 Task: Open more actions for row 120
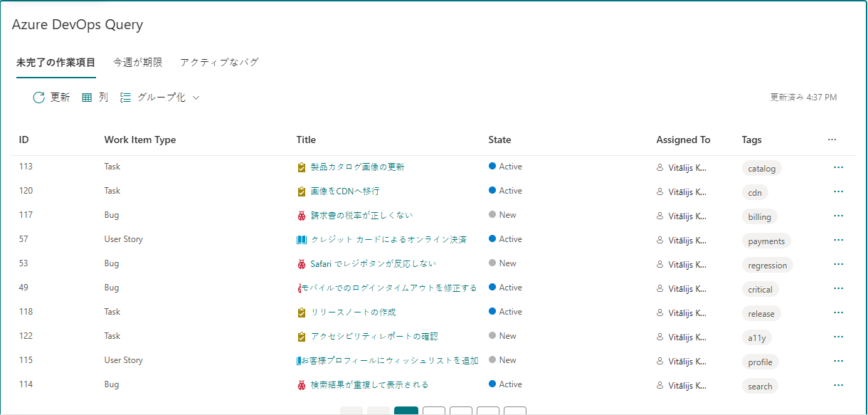coord(838,191)
